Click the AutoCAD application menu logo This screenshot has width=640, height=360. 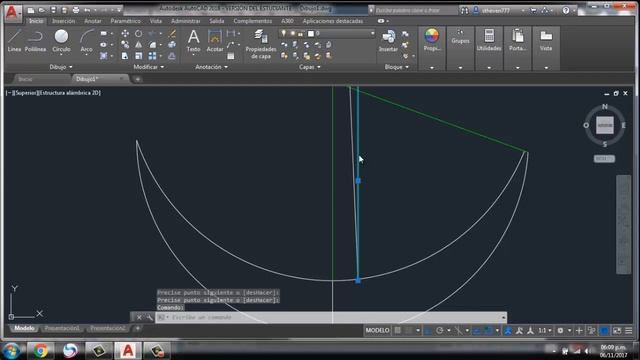coord(13,13)
